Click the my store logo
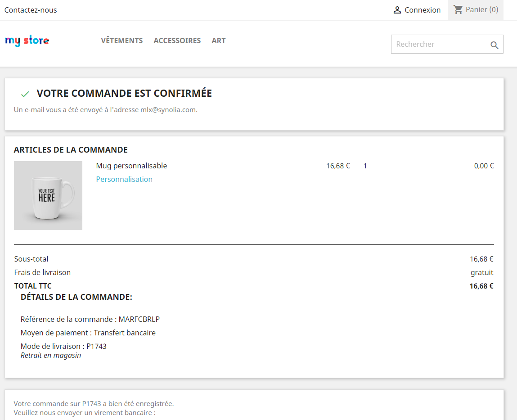 27,41
